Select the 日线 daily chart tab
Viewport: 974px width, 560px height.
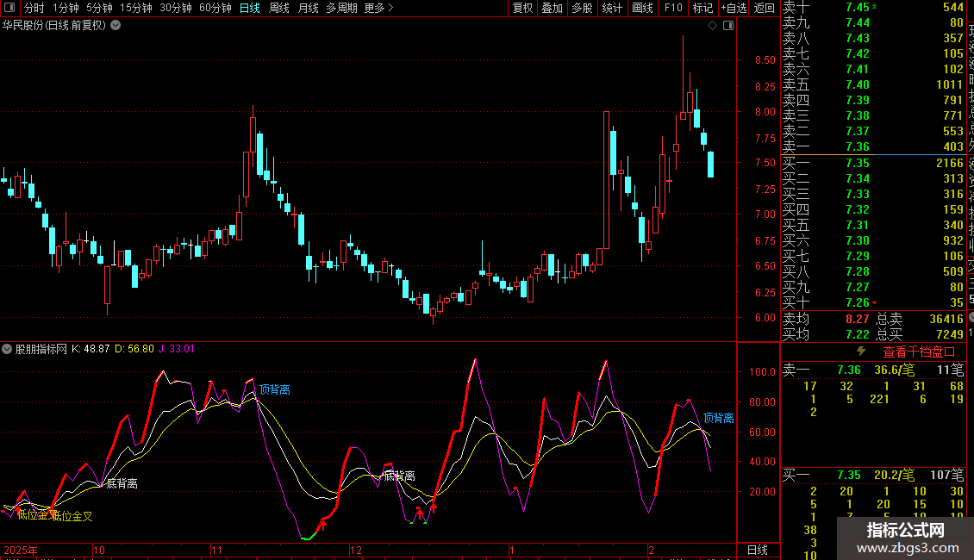click(x=250, y=8)
